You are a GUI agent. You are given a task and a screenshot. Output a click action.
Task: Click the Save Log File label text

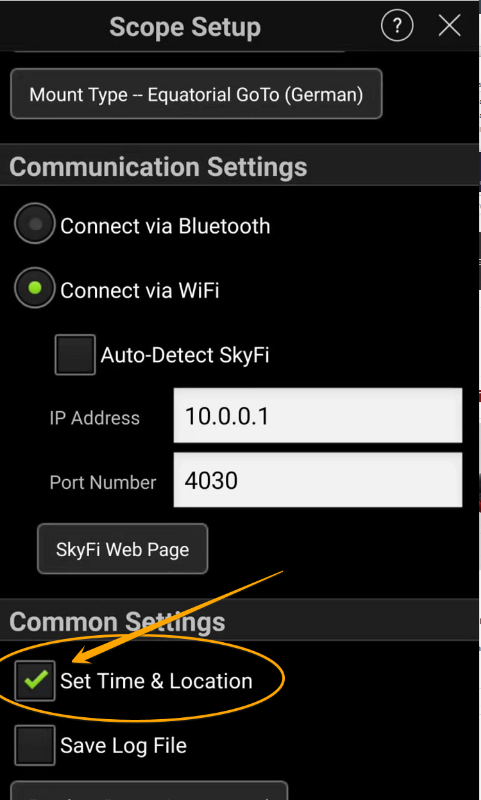[123, 745]
